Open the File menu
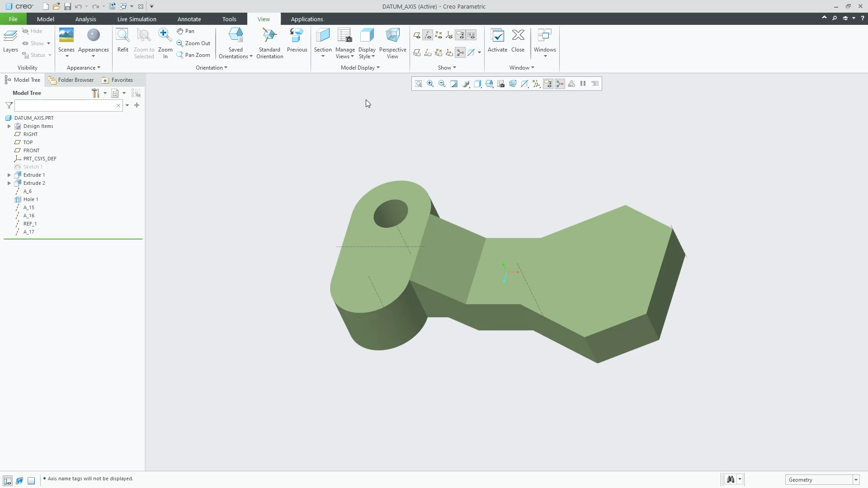Viewport: 868px width, 488px height. [13, 19]
